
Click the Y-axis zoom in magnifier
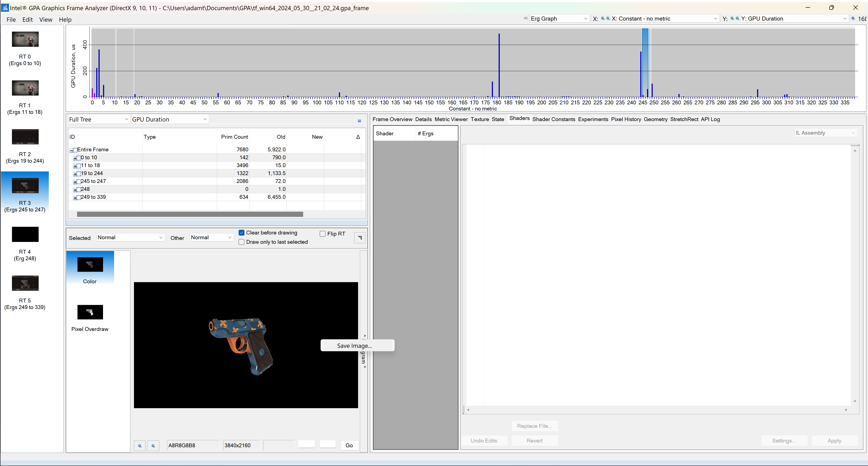click(x=732, y=19)
